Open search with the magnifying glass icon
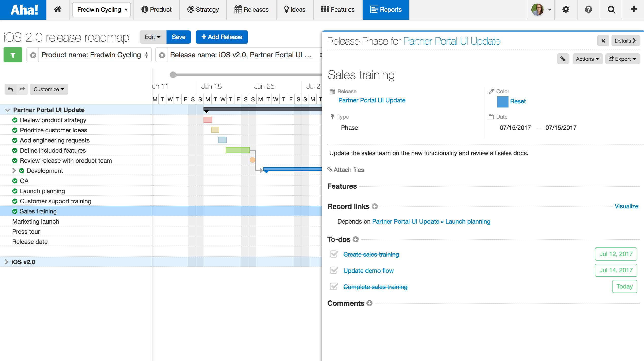644x361 pixels. [611, 10]
